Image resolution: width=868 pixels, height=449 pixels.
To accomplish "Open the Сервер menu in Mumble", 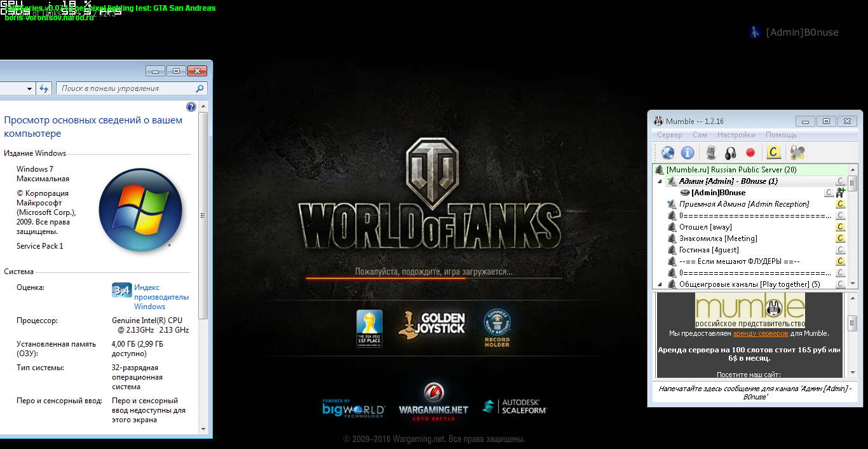I will [x=669, y=135].
